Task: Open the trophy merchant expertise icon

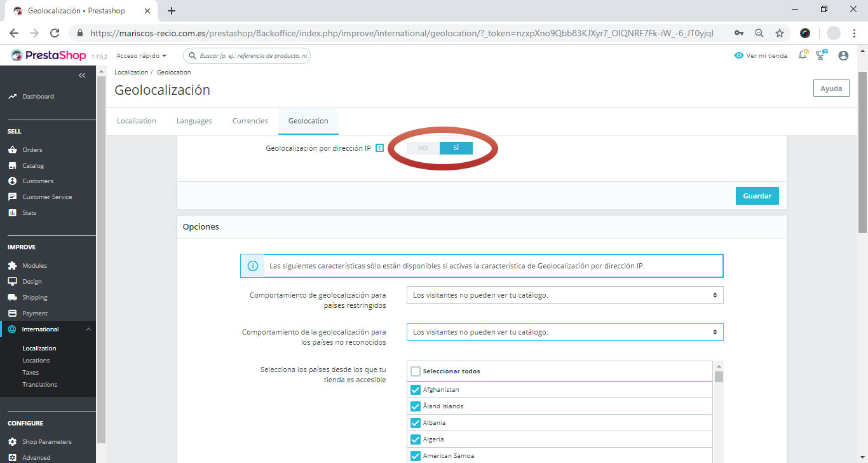Action: [x=820, y=55]
